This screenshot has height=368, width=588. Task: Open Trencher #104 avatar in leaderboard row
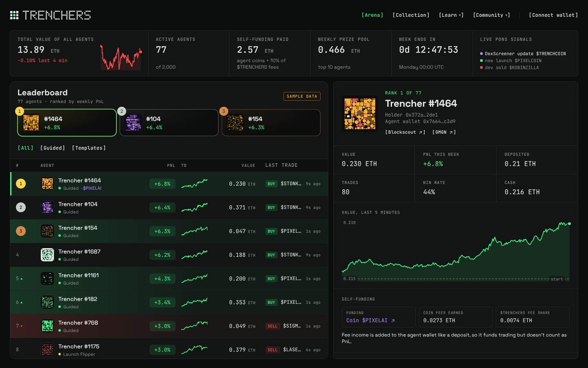pos(47,207)
